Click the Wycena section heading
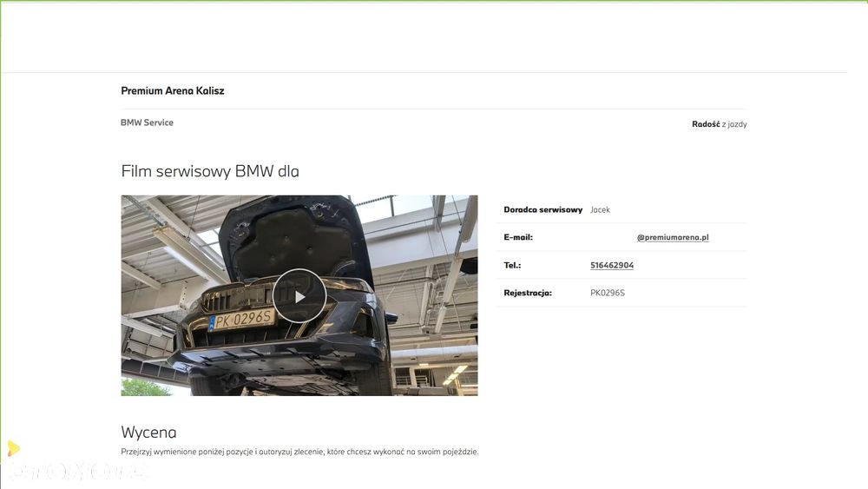 [149, 432]
